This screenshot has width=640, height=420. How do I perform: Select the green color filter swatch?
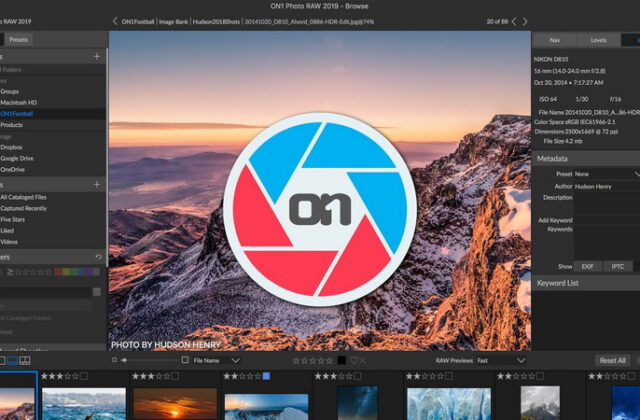click(73, 272)
